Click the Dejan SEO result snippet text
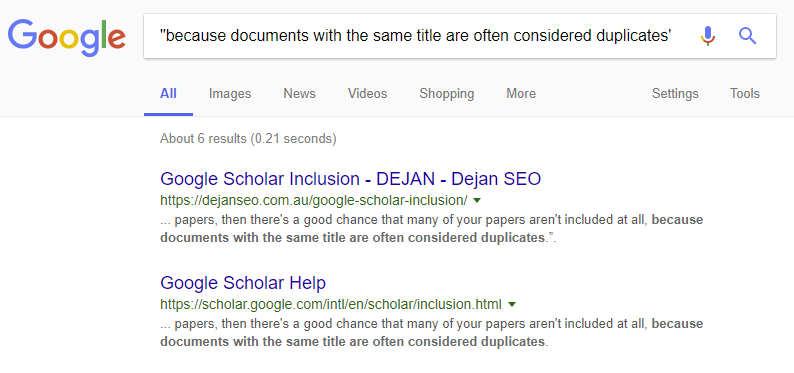 pyautogui.click(x=431, y=229)
